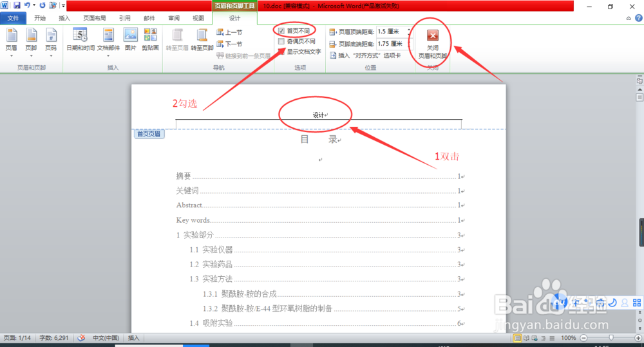The image size is (644, 347).
Task: Switch to the 页面布局 tab
Action: 95,18
